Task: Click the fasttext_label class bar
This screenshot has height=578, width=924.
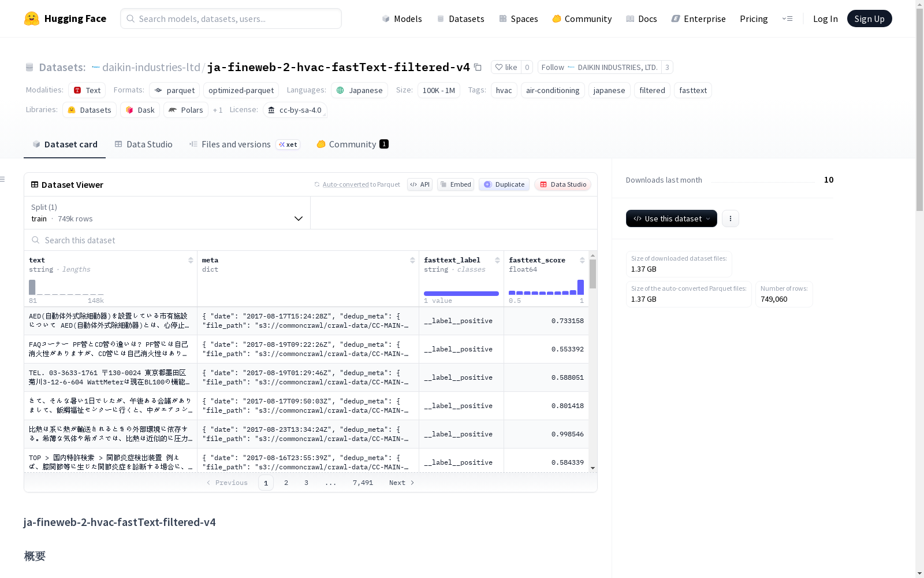Action: (x=461, y=294)
